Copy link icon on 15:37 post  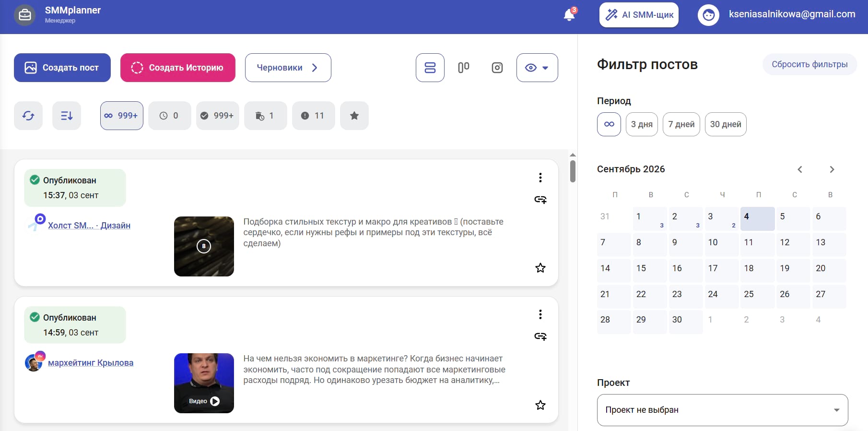coord(540,200)
